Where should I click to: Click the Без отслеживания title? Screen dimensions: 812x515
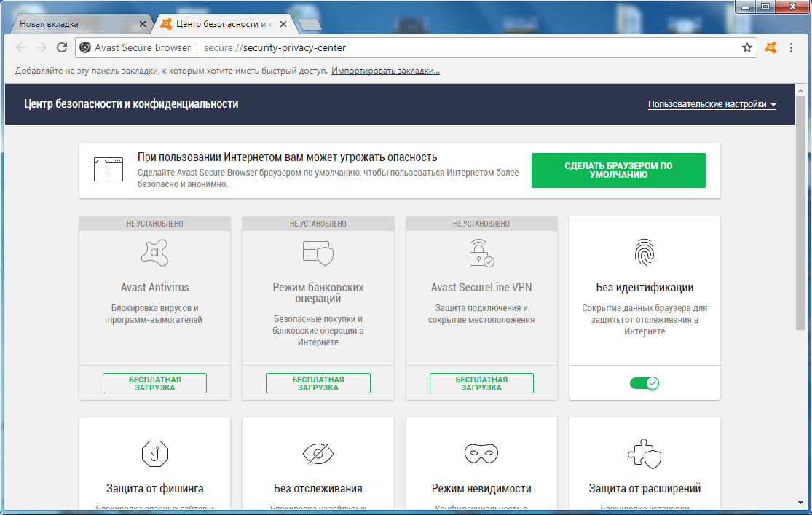[x=318, y=488]
